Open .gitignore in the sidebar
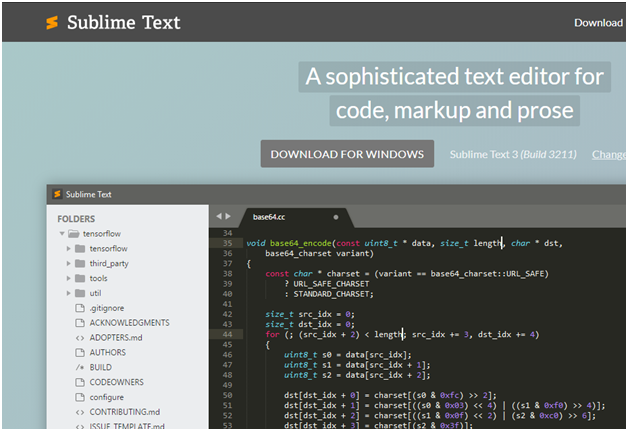628x431 pixels. (107, 308)
